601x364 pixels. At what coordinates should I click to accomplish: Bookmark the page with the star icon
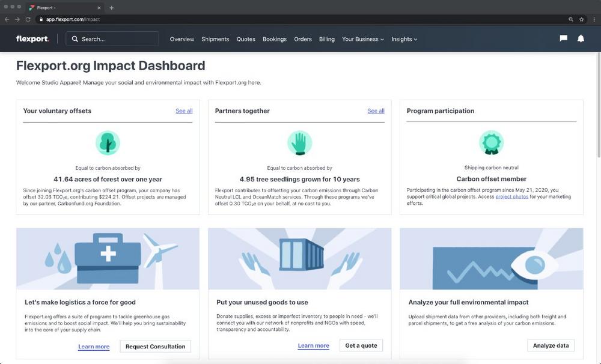coord(581,19)
